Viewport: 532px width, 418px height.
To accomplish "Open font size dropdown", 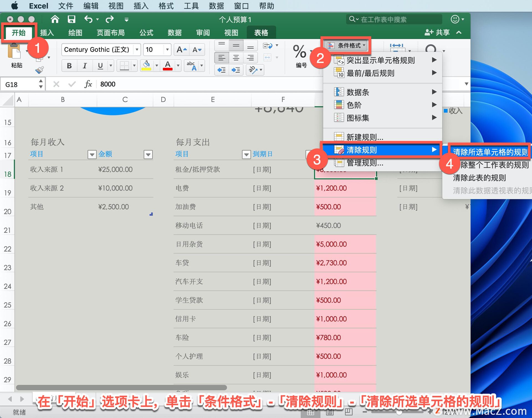I will [x=167, y=50].
